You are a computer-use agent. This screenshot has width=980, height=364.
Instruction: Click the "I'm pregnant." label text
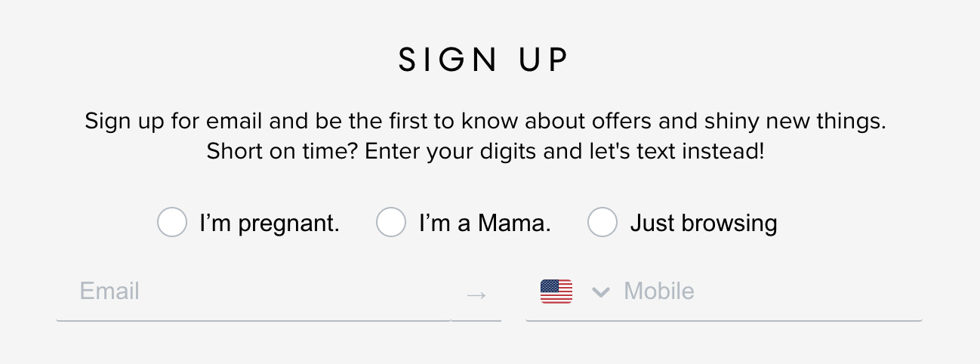click(270, 224)
